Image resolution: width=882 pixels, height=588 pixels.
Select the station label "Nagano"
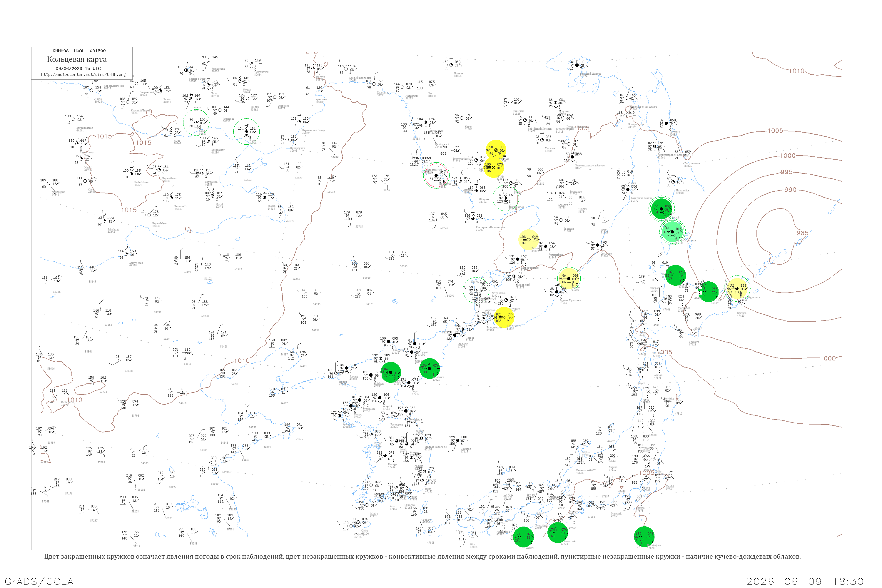pyautogui.click(x=613, y=467)
